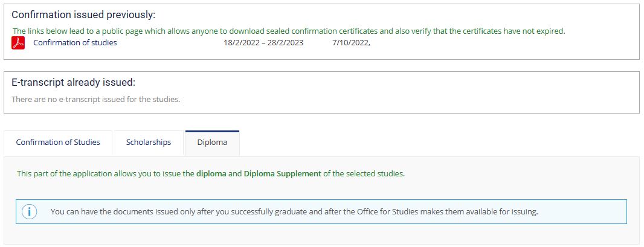The width and height of the screenshot is (644, 247).
Task: Click the blue info circle icon
Action: pyautogui.click(x=30, y=212)
